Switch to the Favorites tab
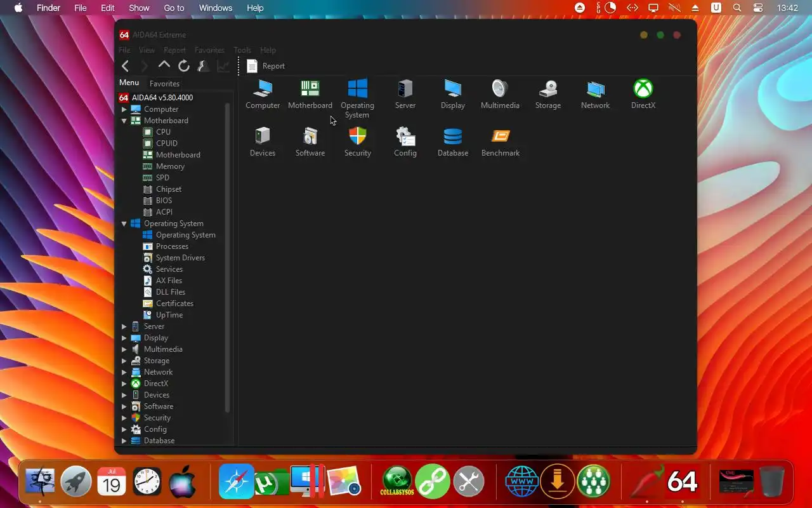 pos(164,83)
